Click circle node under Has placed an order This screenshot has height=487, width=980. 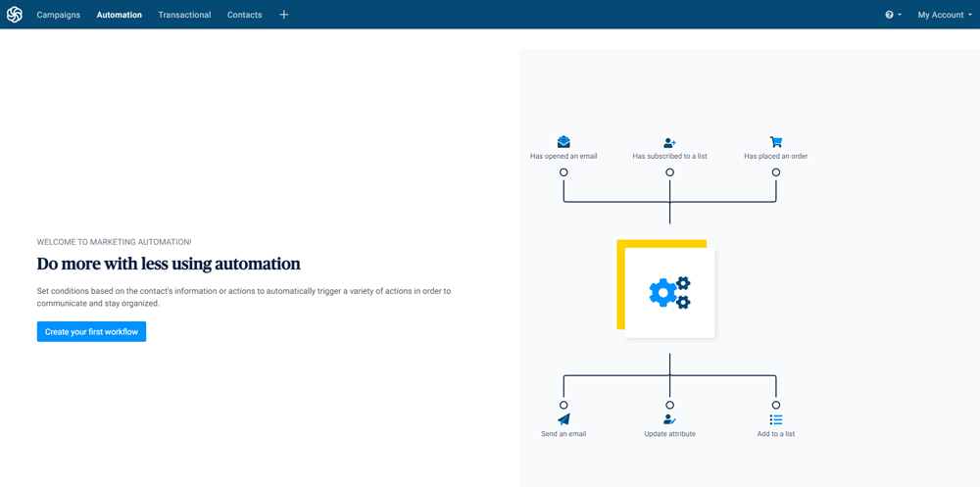[775, 172]
